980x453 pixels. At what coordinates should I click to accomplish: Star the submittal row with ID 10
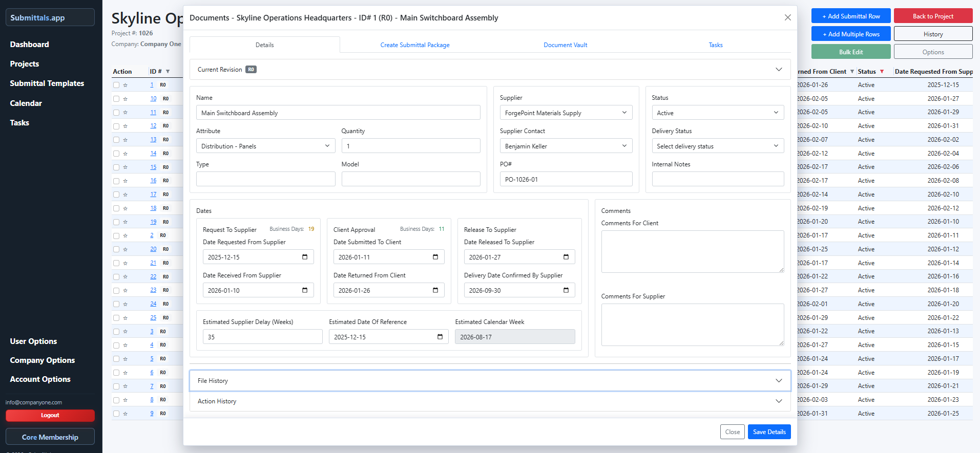[125, 99]
